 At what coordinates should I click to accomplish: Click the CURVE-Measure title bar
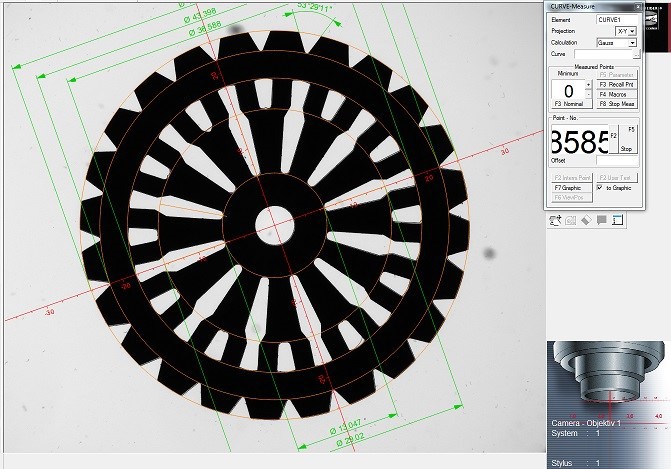(x=591, y=7)
